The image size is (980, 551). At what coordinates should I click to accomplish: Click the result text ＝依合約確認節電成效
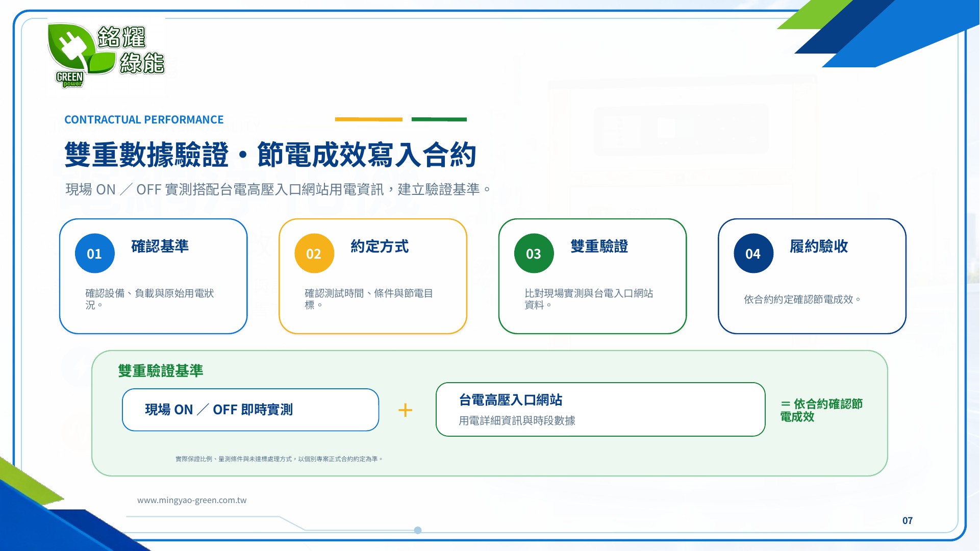click(821, 410)
